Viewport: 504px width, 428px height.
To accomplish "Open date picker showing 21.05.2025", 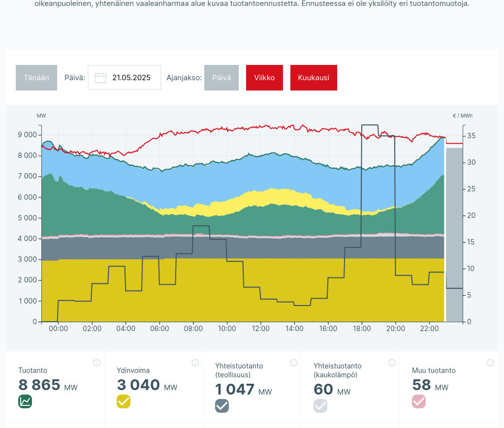I will pyautogui.click(x=131, y=78).
